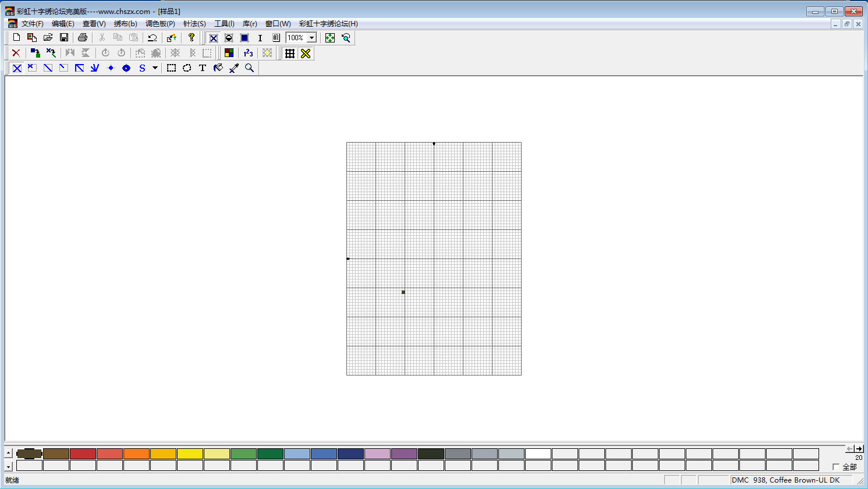868x489 pixels.
Task: Open the stitch type dropdown arrow
Action: pyautogui.click(x=155, y=68)
